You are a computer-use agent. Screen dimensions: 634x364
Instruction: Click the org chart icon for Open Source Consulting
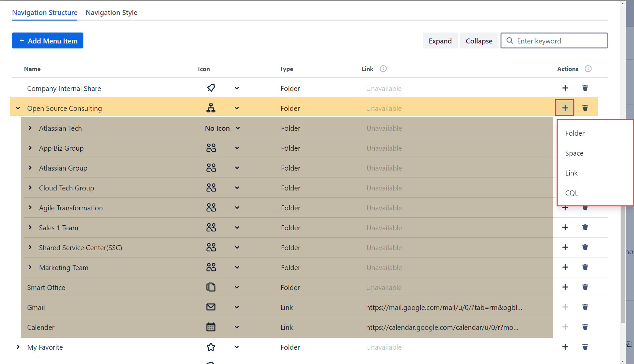coord(211,108)
